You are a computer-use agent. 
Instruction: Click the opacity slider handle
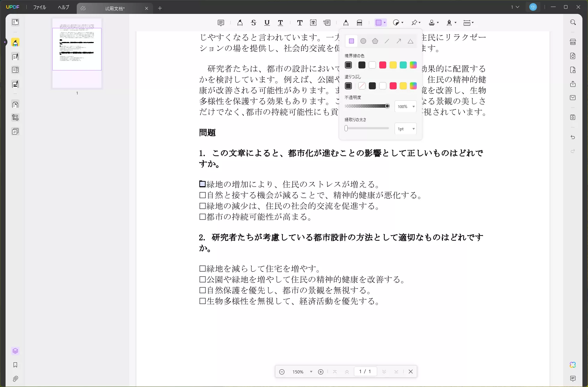tap(387, 106)
